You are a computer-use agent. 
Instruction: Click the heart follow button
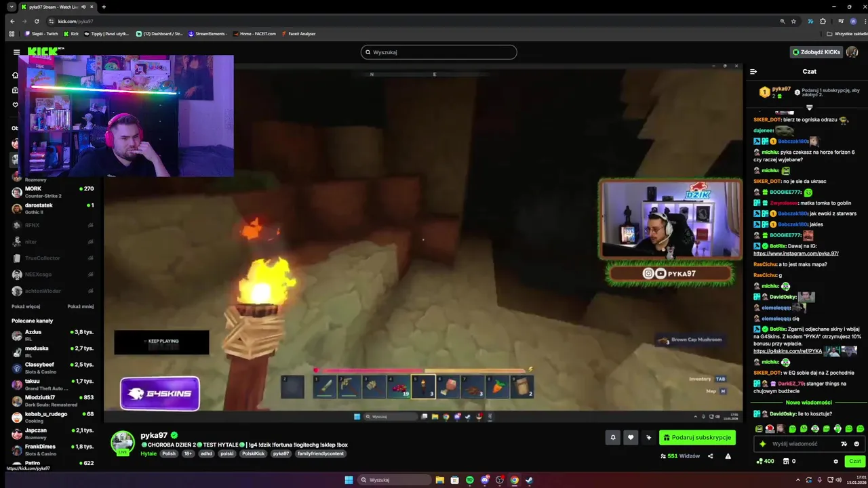pos(631,438)
